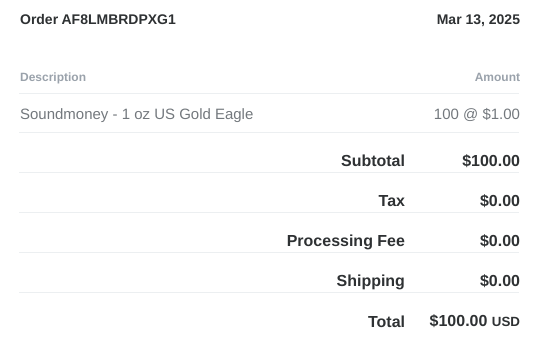Click the Subtotal label

(x=373, y=161)
